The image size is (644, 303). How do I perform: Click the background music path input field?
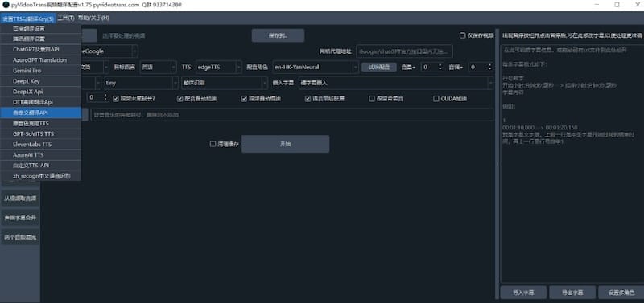point(292,115)
